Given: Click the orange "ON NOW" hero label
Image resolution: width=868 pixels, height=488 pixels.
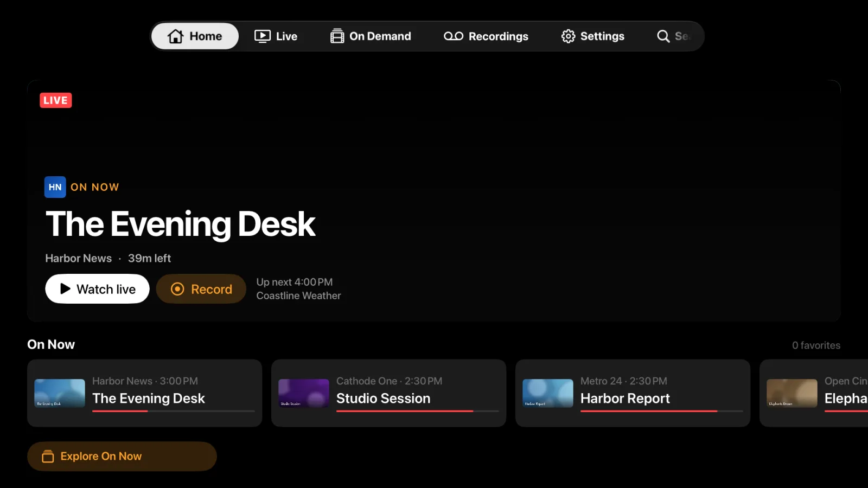Looking at the screenshot, I should point(95,187).
